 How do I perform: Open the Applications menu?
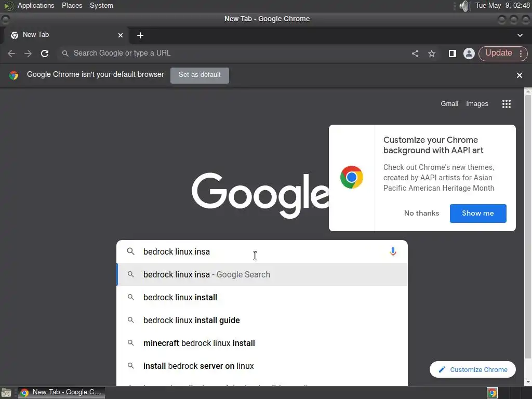36,5
